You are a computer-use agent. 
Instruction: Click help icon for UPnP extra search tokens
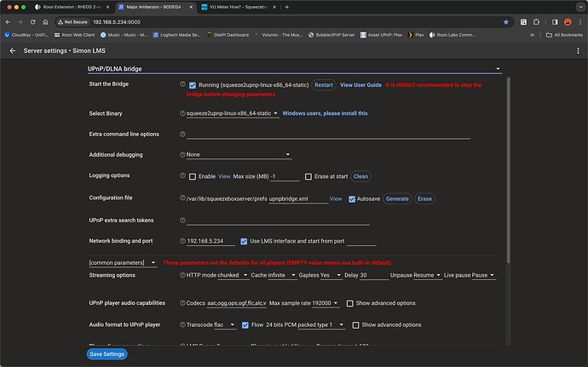(x=182, y=220)
